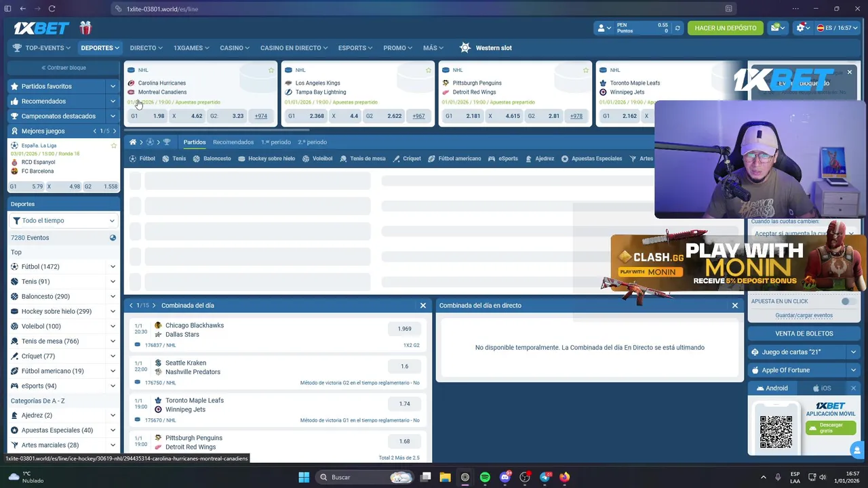Click Guardar/cargar eventos link
Image resolution: width=868 pixels, height=488 pixels.
[804, 315]
